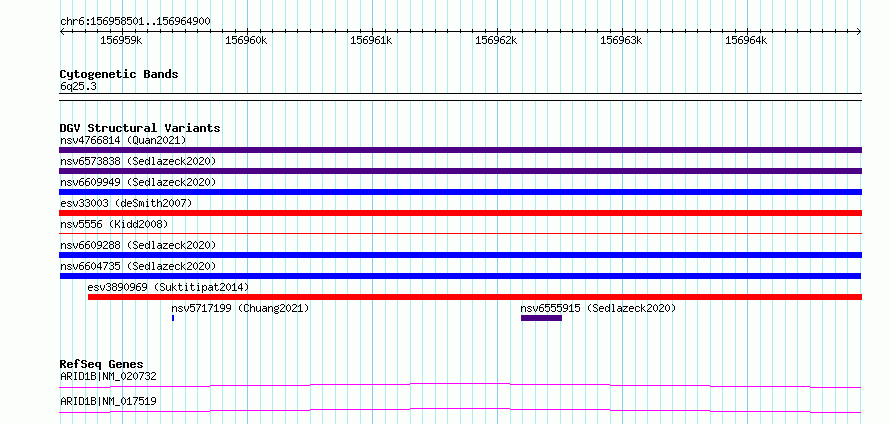Click the nsv4766814 (Quan2021) variant label

pyautogui.click(x=123, y=140)
